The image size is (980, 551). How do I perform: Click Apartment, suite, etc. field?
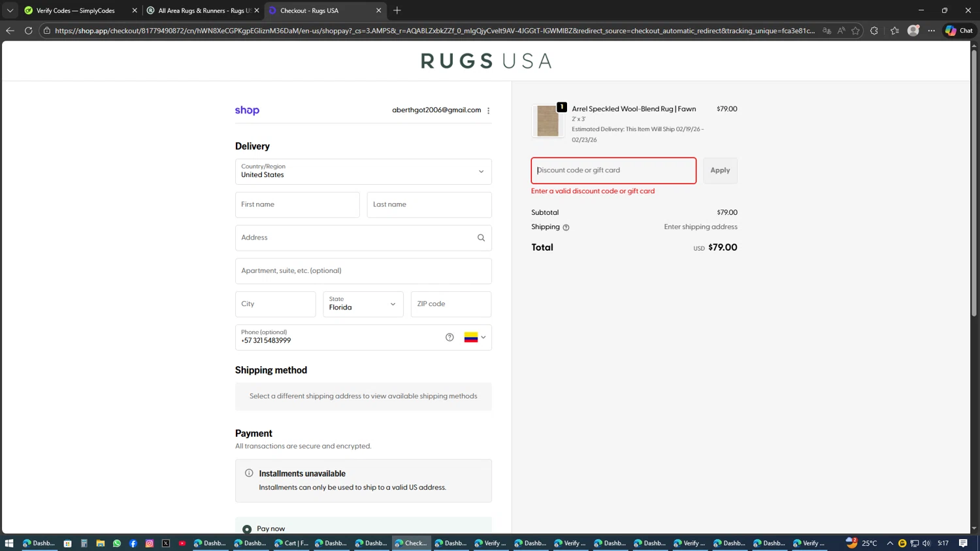(x=363, y=271)
